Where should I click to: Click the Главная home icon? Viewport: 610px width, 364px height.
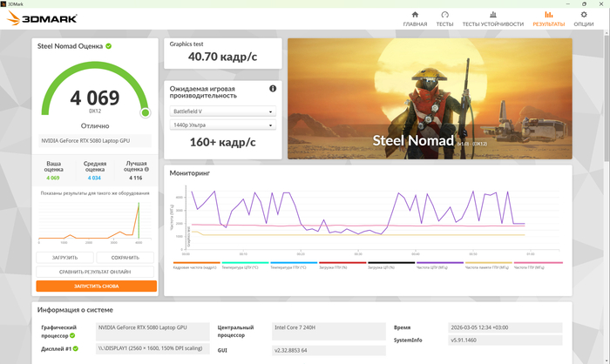click(415, 15)
